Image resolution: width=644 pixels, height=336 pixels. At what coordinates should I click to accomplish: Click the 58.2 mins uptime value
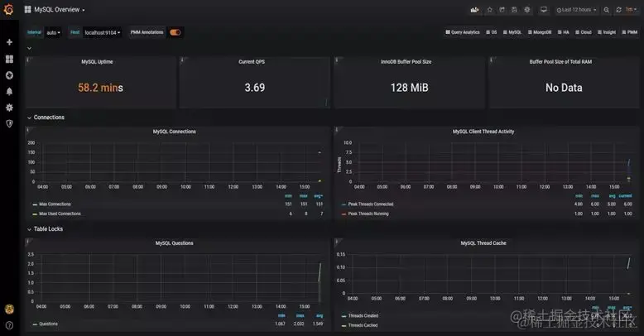[x=101, y=88]
